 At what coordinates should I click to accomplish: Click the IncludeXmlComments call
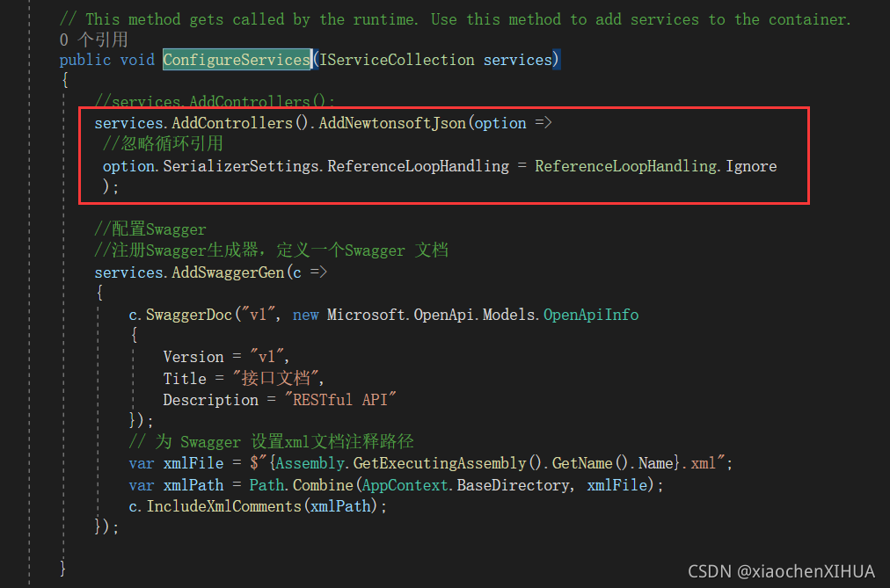(x=220, y=505)
